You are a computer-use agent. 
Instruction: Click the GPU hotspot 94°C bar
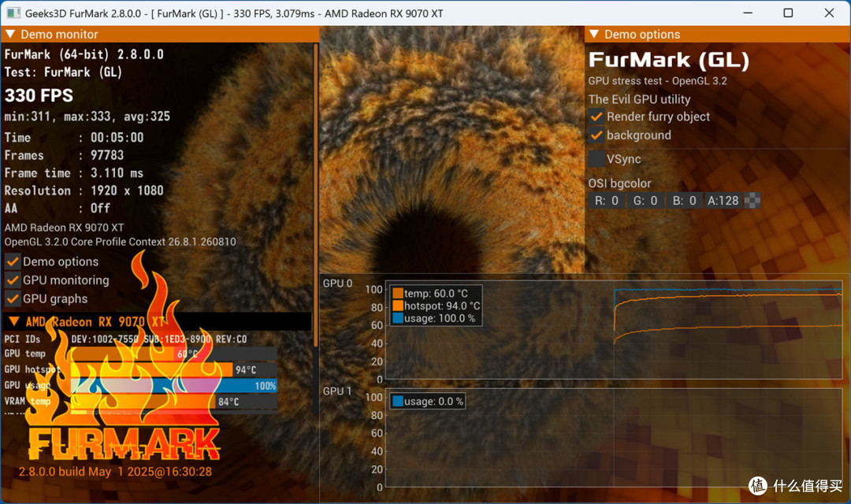point(173,369)
